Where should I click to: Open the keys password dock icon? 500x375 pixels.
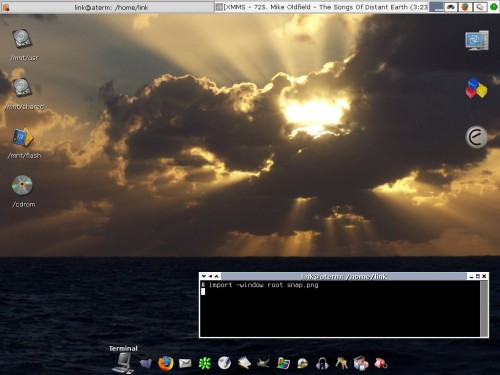pos(342,362)
